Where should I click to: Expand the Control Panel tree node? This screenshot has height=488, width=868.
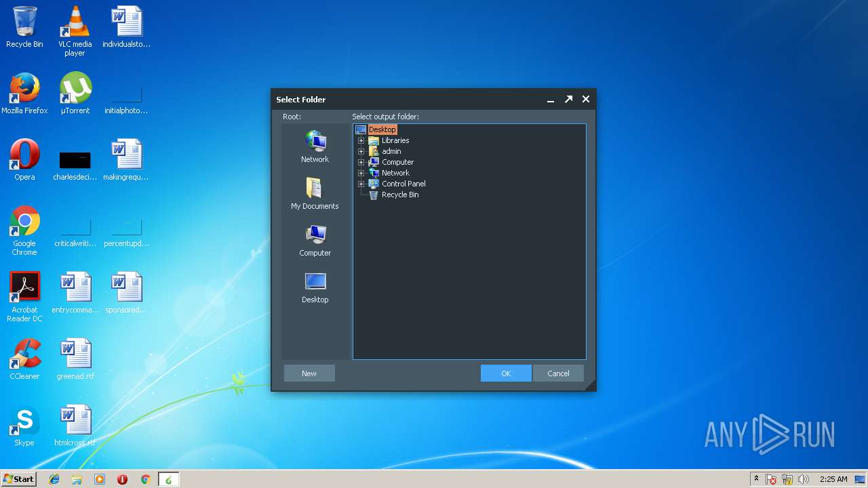[x=361, y=184]
